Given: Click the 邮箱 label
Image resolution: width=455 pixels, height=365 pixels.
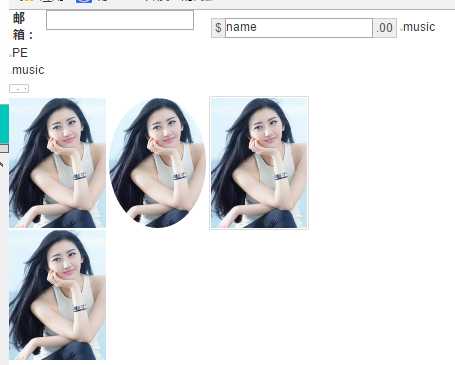Looking at the screenshot, I should click(23, 26).
